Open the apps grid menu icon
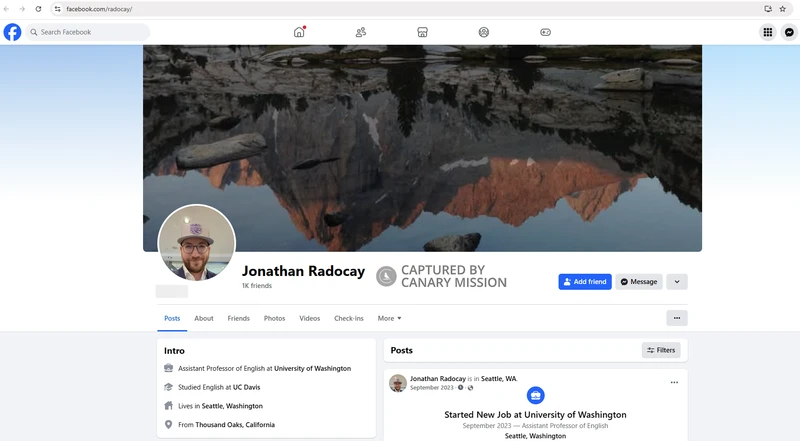This screenshot has height=441, width=800. click(x=767, y=32)
